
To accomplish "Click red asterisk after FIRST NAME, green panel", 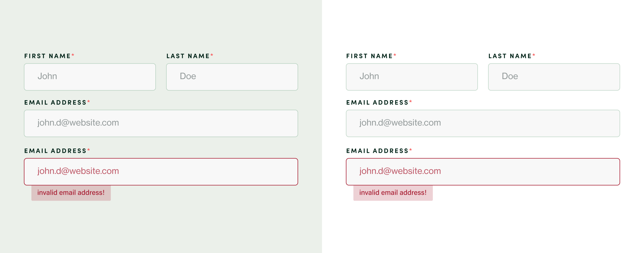I will tap(73, 55).
